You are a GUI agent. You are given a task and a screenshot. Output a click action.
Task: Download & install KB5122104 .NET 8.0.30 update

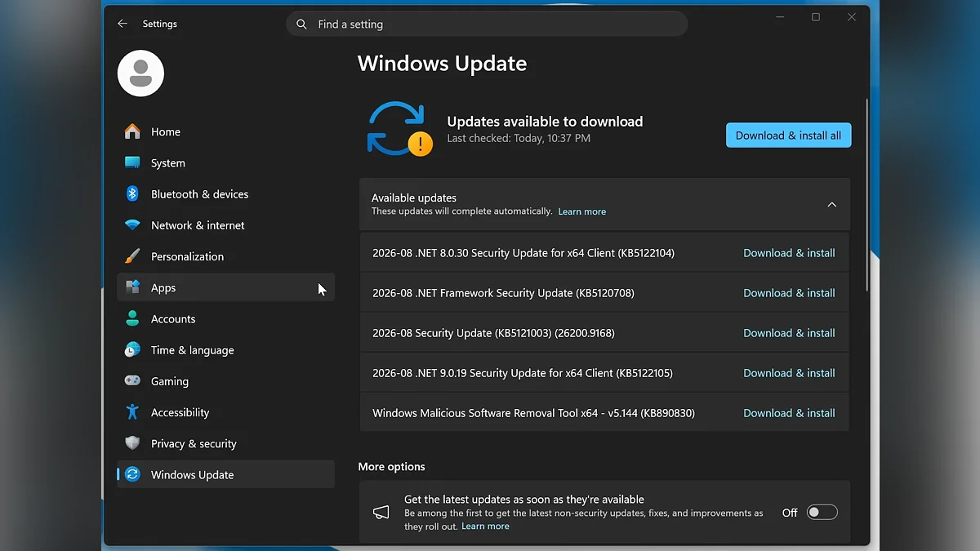tap(789, 253)
